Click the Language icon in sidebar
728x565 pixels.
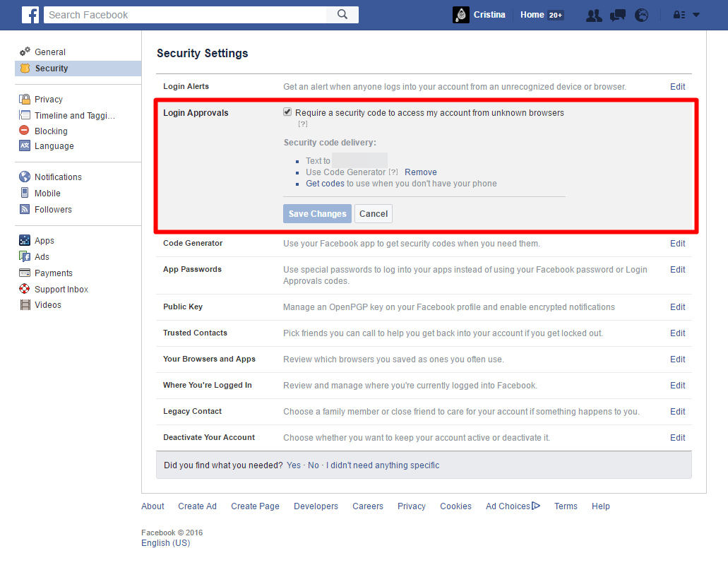25,145
